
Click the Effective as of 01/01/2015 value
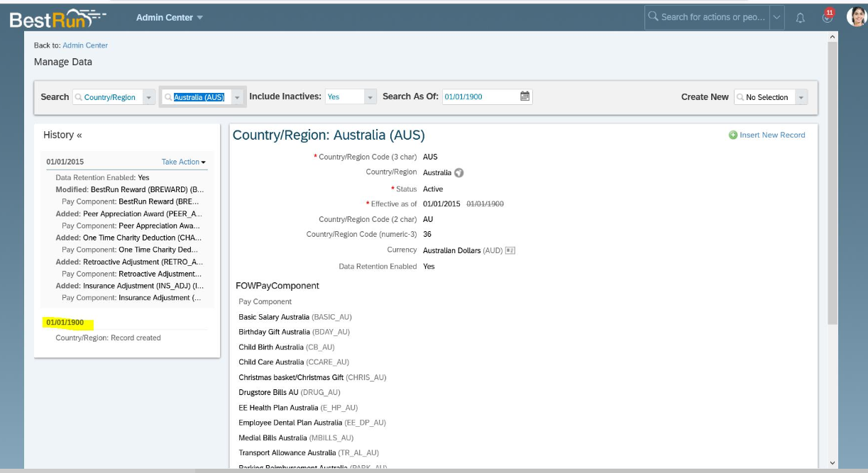442,204
